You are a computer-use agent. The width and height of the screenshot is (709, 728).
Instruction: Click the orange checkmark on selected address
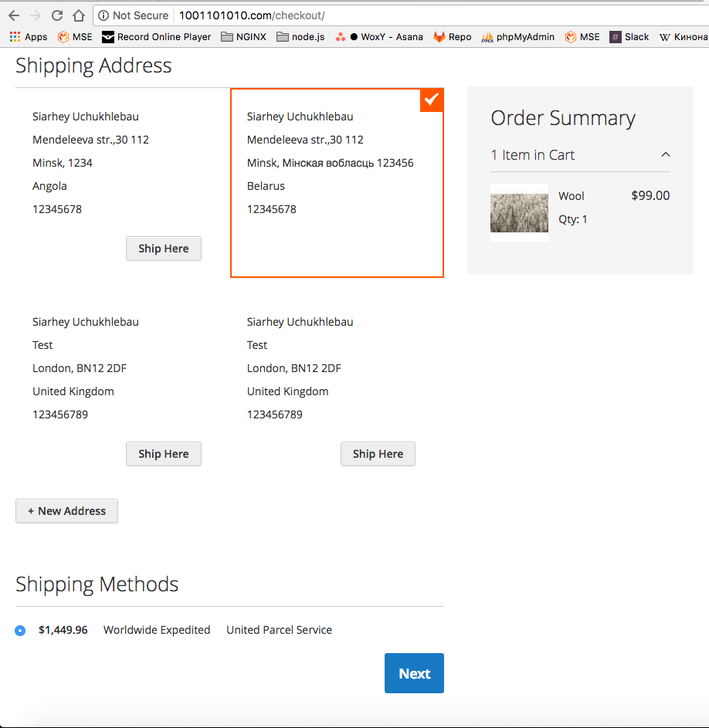point(432,100)
